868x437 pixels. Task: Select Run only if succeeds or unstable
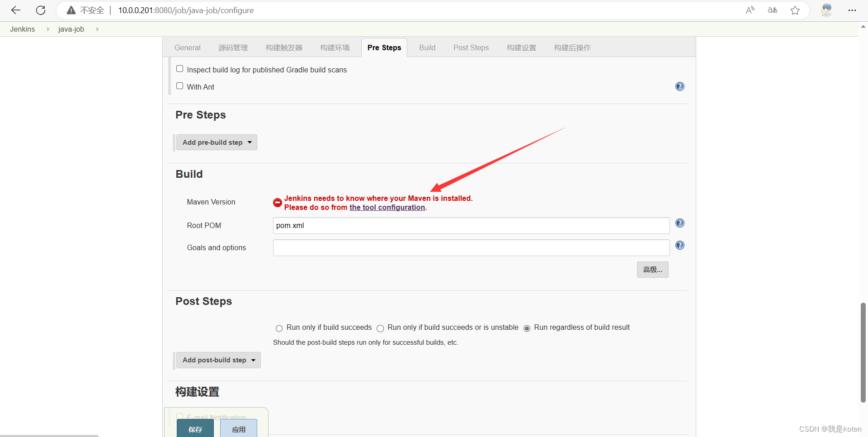point(380,328)
